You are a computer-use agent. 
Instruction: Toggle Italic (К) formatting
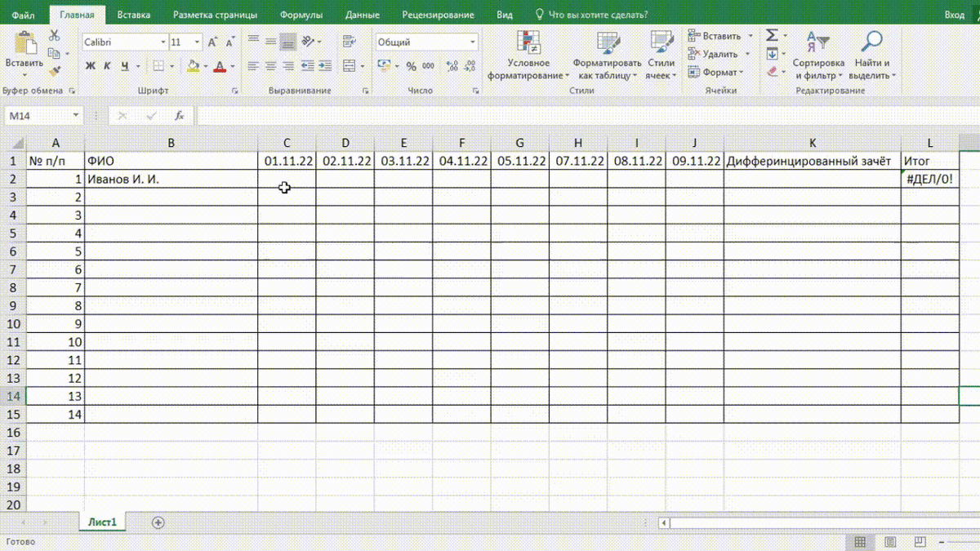(x=108, y=66)
